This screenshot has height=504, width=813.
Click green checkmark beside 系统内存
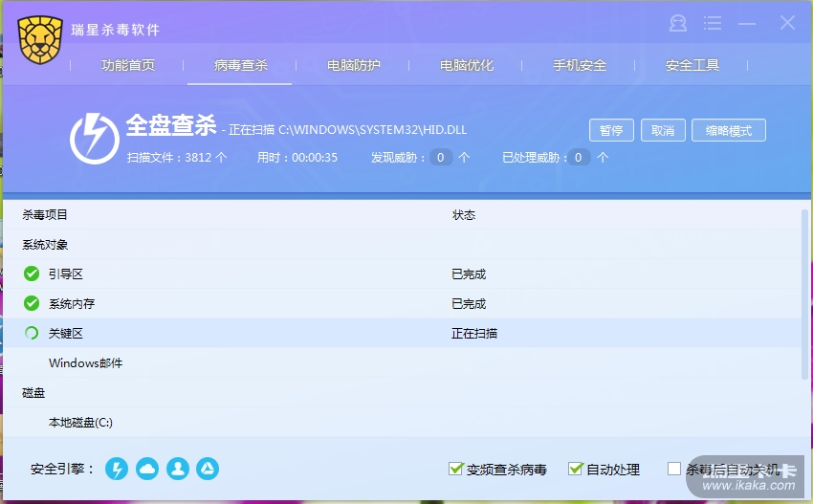coord(32,303)
